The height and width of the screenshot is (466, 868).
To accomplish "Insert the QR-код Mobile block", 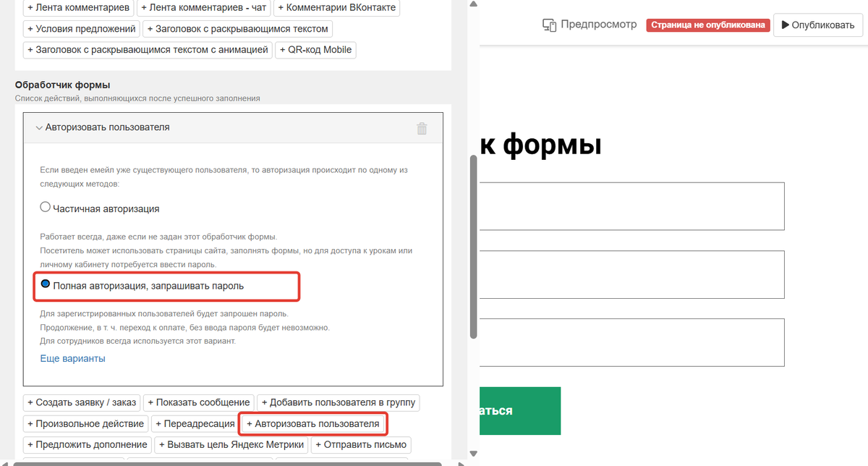I will [315, 50].
